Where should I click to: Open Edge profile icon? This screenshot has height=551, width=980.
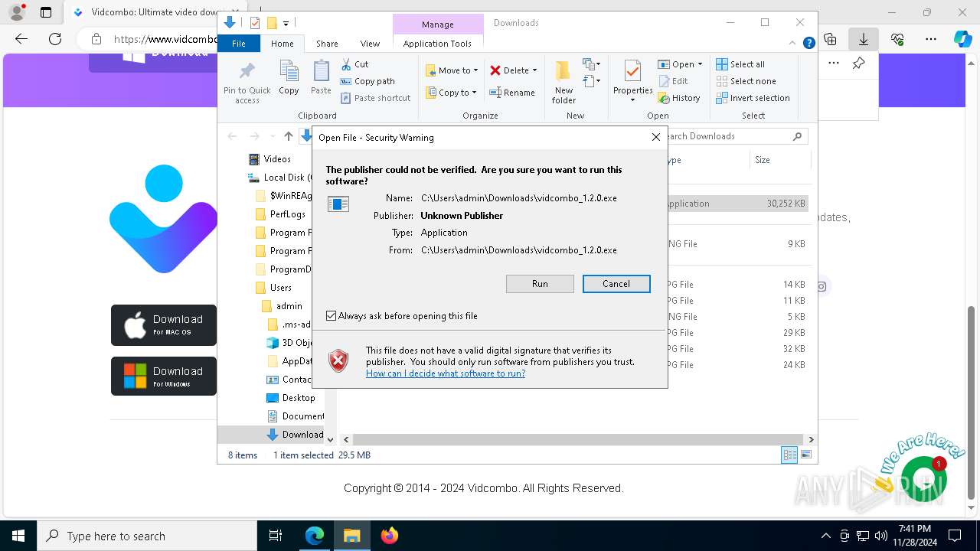pos(17,12)
